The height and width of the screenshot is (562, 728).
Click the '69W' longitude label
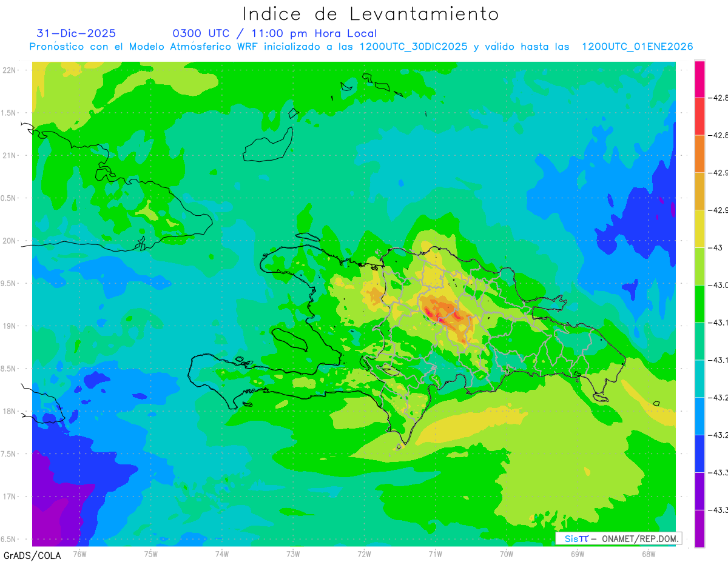click(578, 554)
